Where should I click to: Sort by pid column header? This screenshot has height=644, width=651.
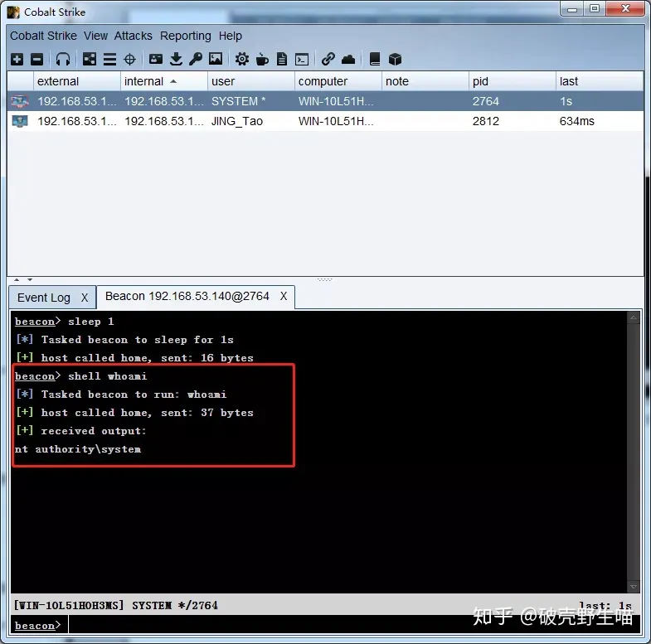512,81
